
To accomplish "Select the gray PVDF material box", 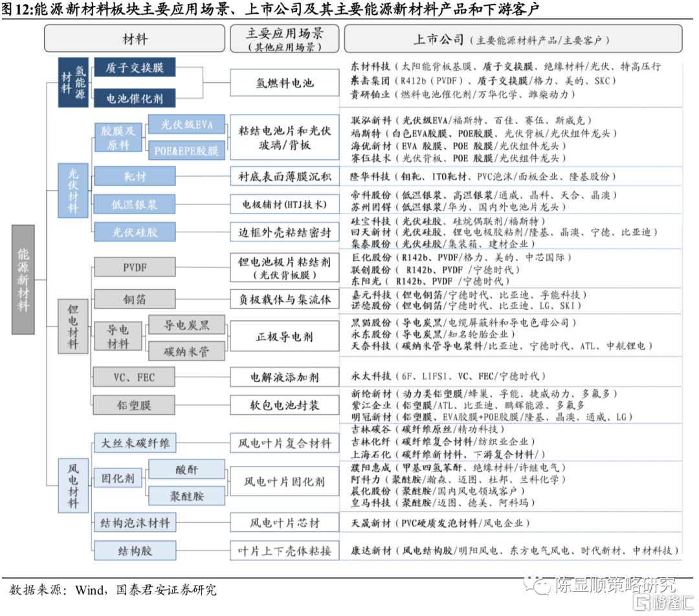I will 135,267.
